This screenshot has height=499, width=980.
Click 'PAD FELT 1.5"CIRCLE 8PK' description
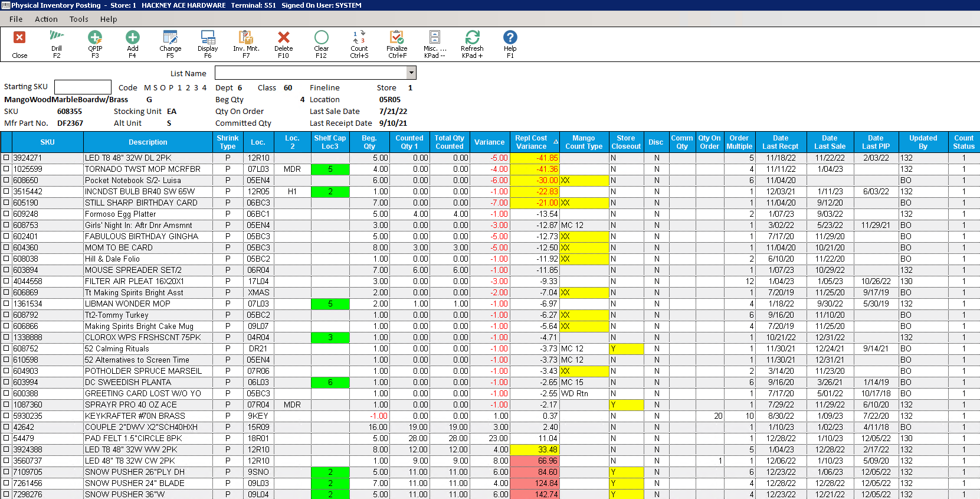133,438
